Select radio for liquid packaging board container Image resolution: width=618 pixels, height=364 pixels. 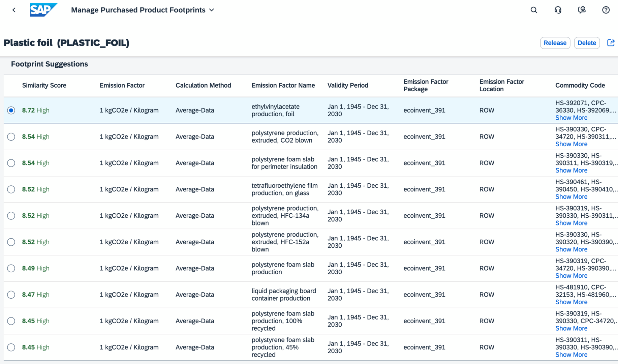11,294
